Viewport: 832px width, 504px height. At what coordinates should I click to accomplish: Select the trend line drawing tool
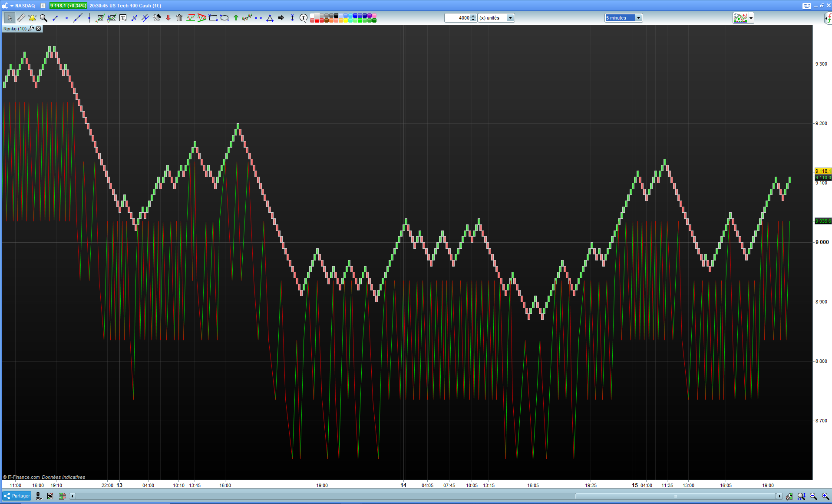click(78, 18)
